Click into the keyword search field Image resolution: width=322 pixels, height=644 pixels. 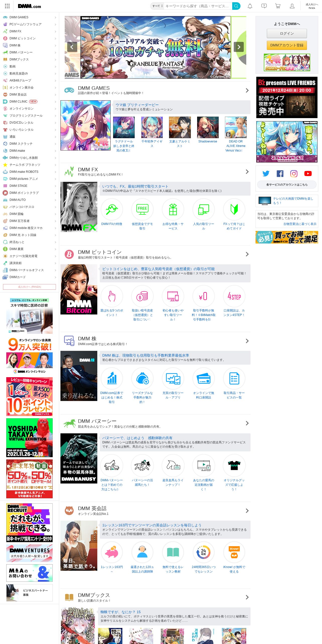(x=198, y=6)
